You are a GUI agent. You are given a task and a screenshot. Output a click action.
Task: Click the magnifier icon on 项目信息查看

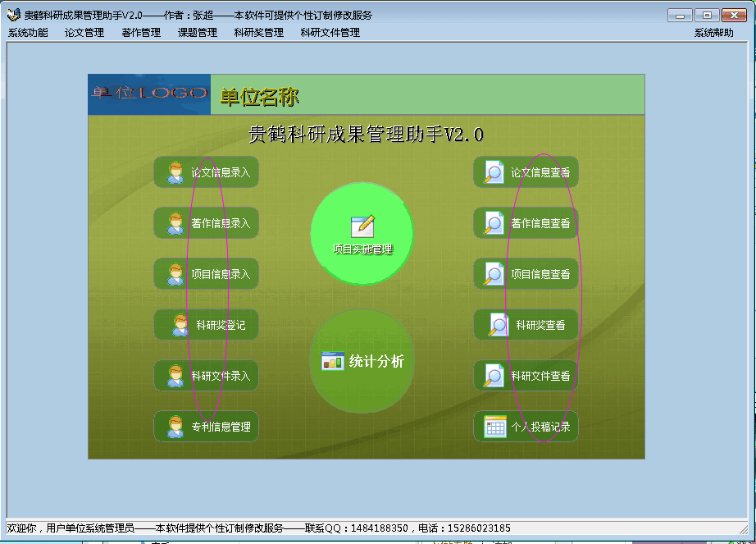coord(494,274)
